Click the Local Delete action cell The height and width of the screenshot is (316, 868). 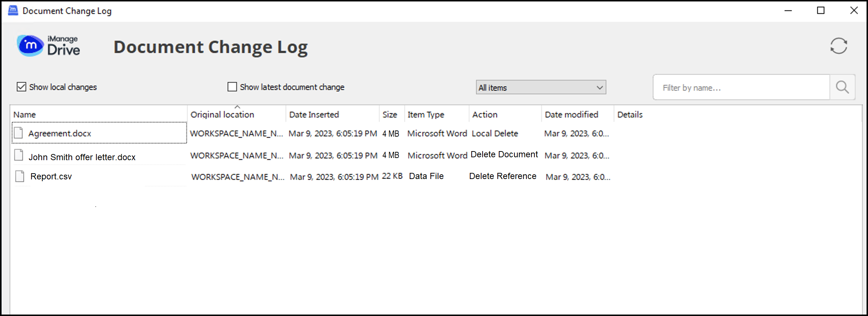[x=495, y=133]
